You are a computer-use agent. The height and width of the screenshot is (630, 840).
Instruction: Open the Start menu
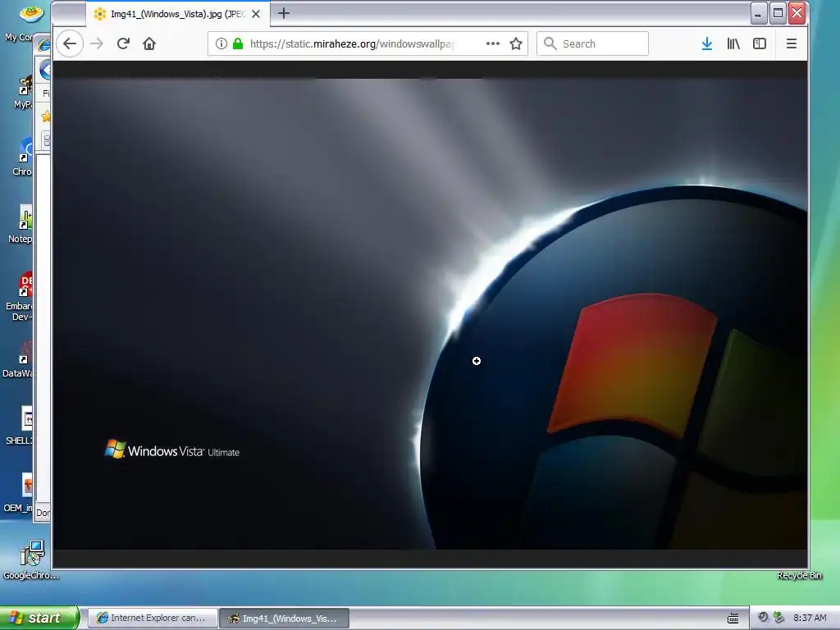[39, 618]
